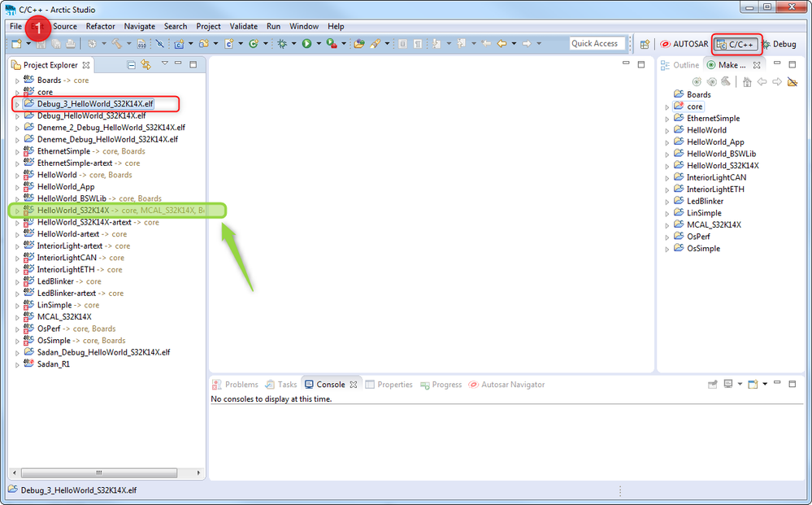Switch to the Autosar Navigator tab
This screenshot has width=812, height=505.
tap(506, 385)
